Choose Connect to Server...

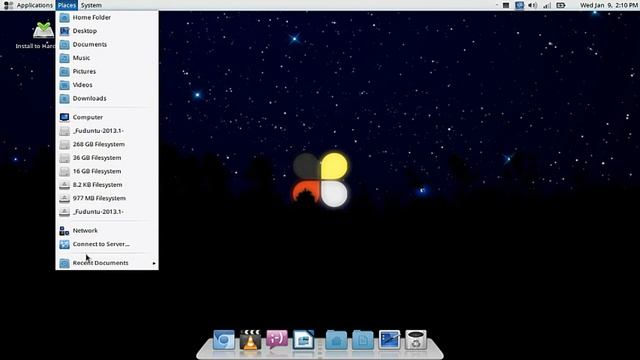(x=107, y=244)
